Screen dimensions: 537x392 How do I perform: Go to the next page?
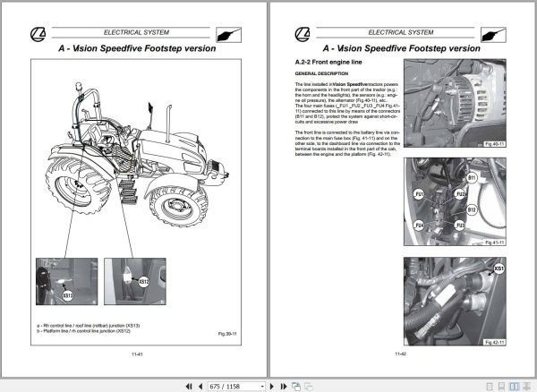[271, 387]
